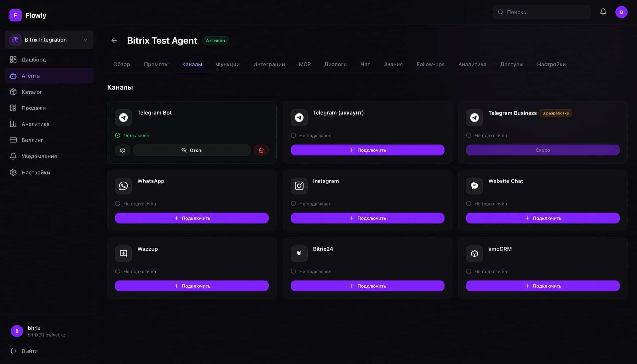Screen dimensions: 637x364
Task: Click WhatsApp not-connected status circle
Action: click(118, 203)
